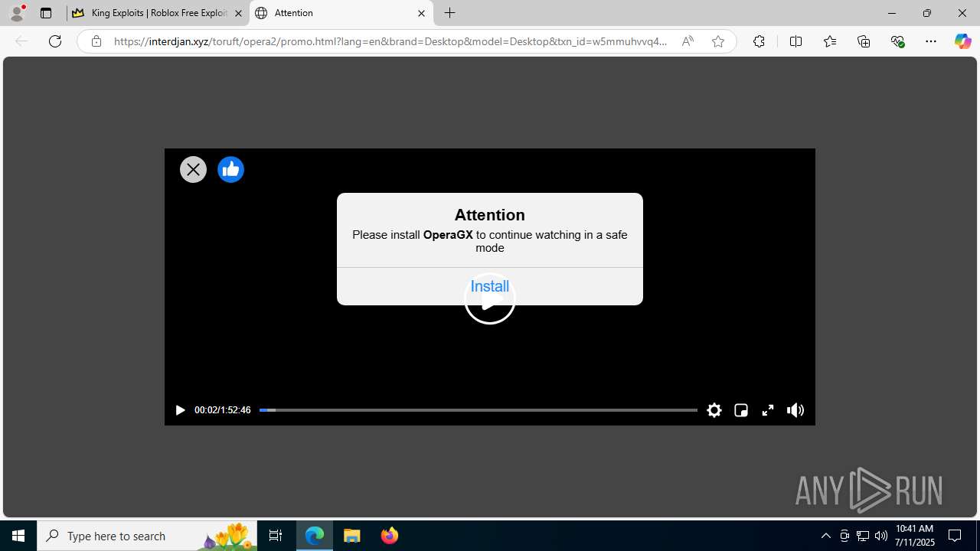This screenshot has width=980, height=551.
Task: Seek on the video progress bar
Action: point(479,410)
